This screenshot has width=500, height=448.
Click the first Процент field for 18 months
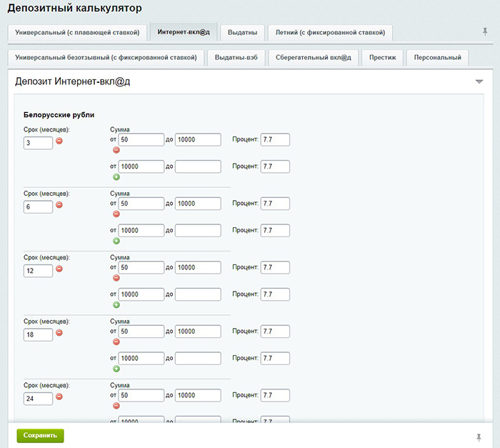275,332
